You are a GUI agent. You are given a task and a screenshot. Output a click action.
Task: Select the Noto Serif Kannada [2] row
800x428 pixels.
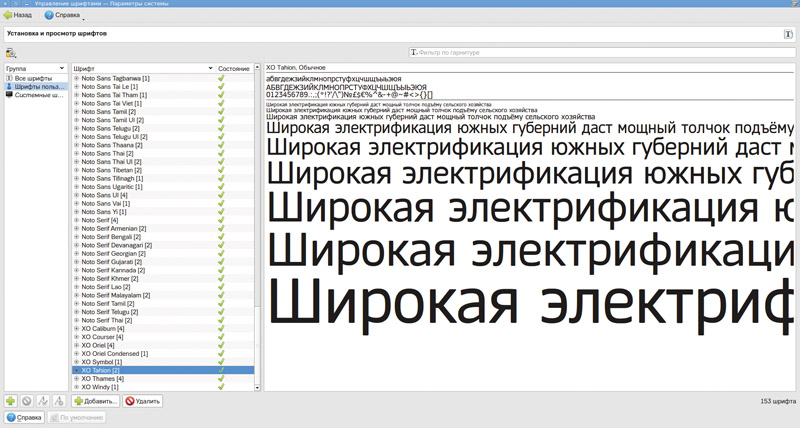pyautogui.click(x=163, y=270)
